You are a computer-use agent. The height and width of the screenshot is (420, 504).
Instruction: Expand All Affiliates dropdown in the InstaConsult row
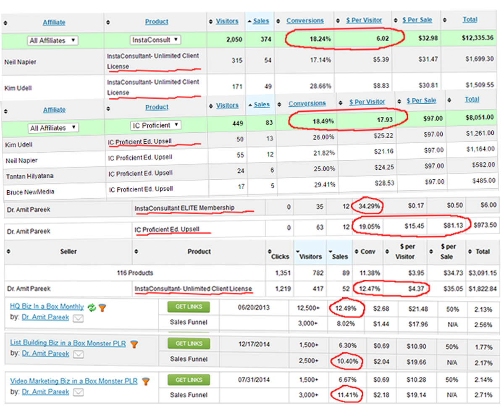click(x=53, y=41)
